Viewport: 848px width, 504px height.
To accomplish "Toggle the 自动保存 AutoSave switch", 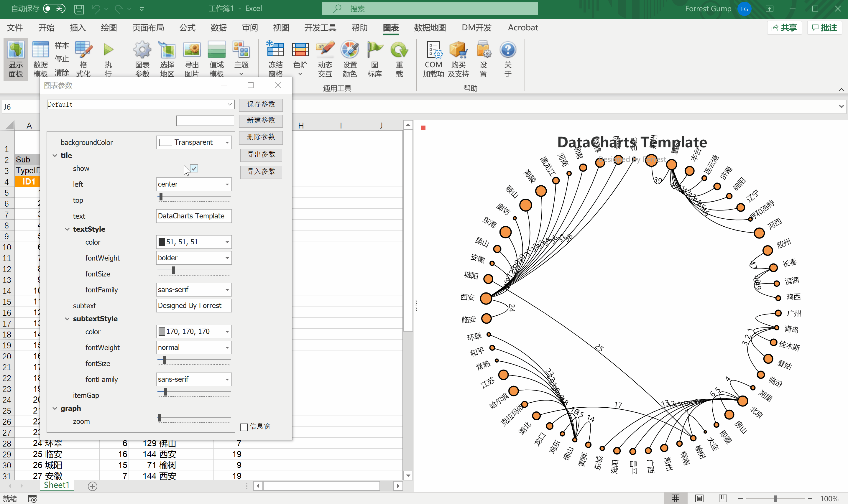I will pos(53,9).
